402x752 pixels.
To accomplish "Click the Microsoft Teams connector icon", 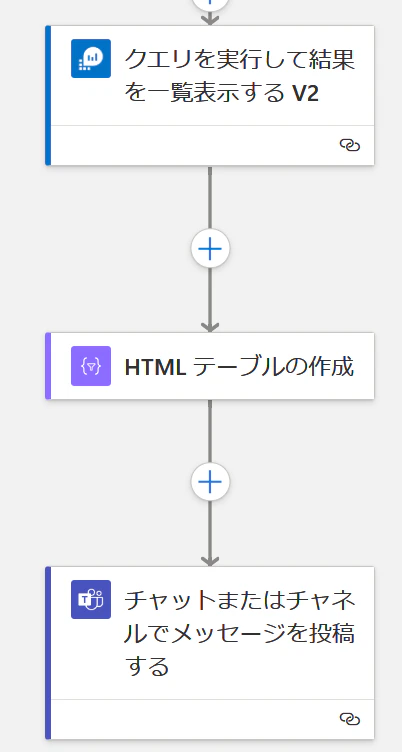I will [x=91, y=599].
